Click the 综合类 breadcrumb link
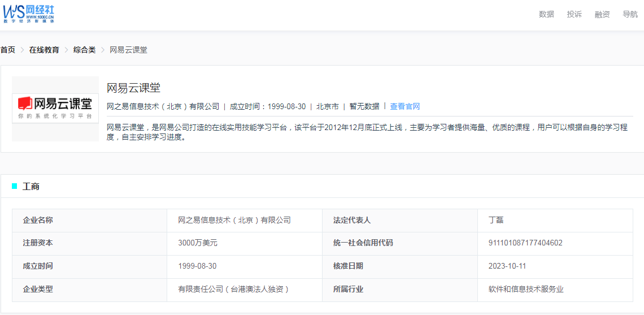 (84, 50)
